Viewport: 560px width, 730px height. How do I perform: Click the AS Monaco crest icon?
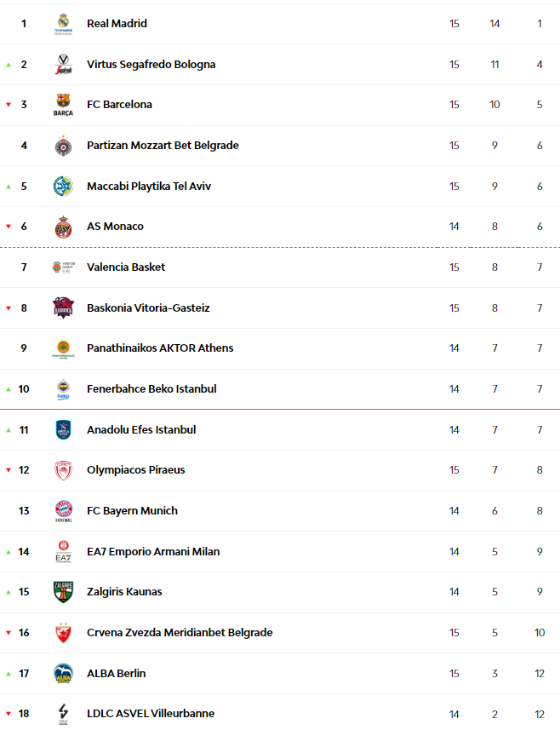click(63, 227)
